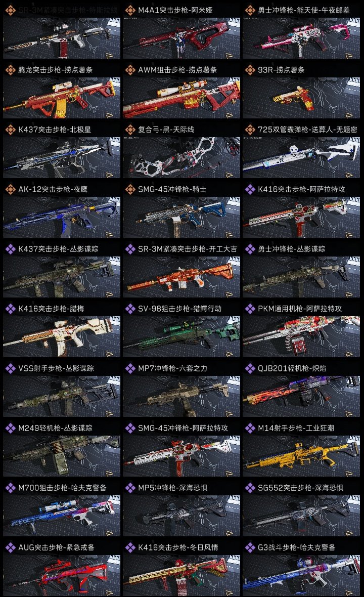Select the MP5冲锋枪-深海恐惧 skin thumbnail

[x=181, y=516]
